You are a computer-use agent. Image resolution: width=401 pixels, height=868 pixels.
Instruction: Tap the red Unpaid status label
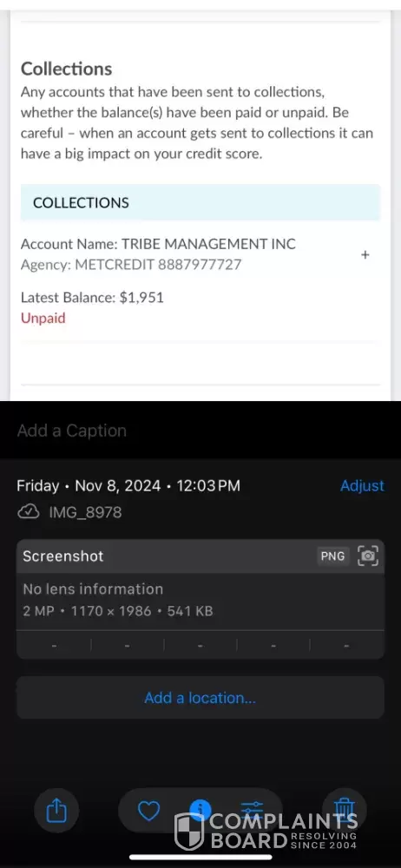coord(43,318)
